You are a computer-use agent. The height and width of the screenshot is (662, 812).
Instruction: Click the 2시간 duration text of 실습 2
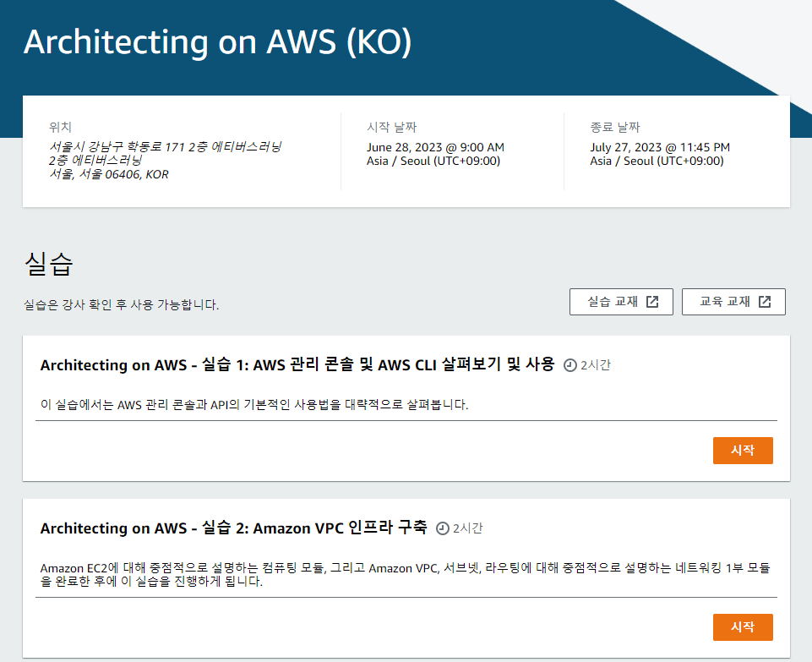point(467,528)
